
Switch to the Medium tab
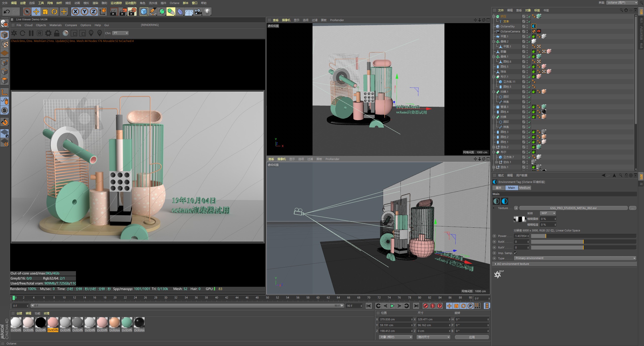[x=525, y=188]
